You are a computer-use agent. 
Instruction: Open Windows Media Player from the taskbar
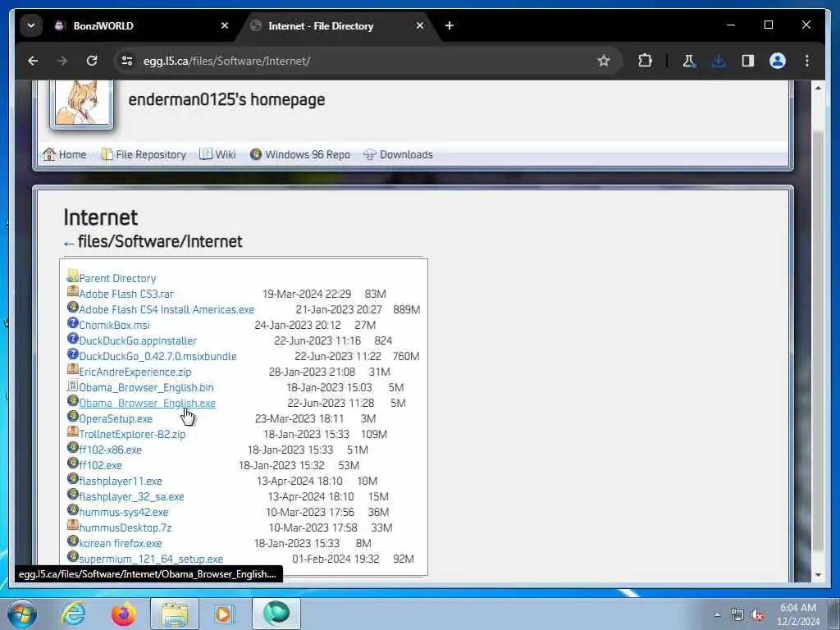click(x=224, y=614)
